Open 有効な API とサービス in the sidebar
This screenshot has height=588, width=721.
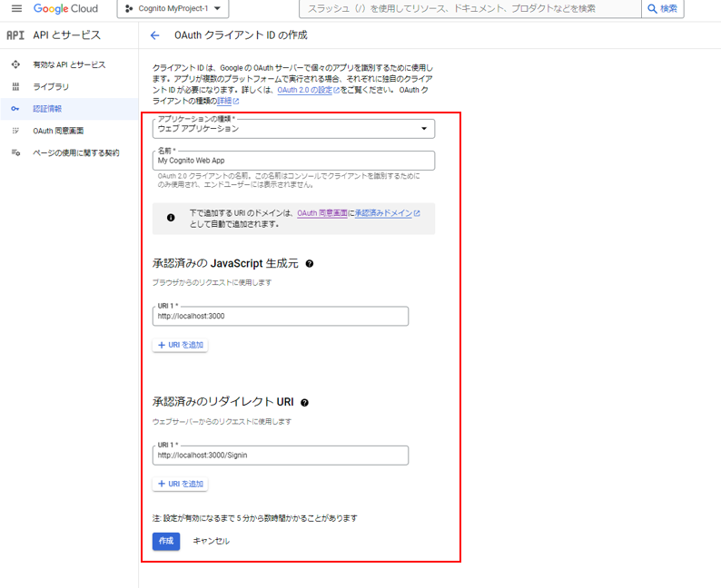click(x=69, y=64)
